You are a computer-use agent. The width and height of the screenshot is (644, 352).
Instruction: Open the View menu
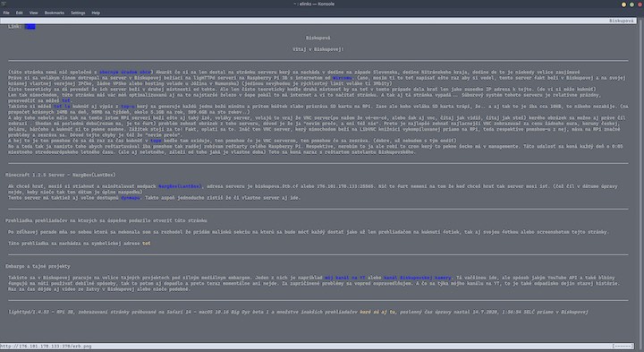[33, 13]
